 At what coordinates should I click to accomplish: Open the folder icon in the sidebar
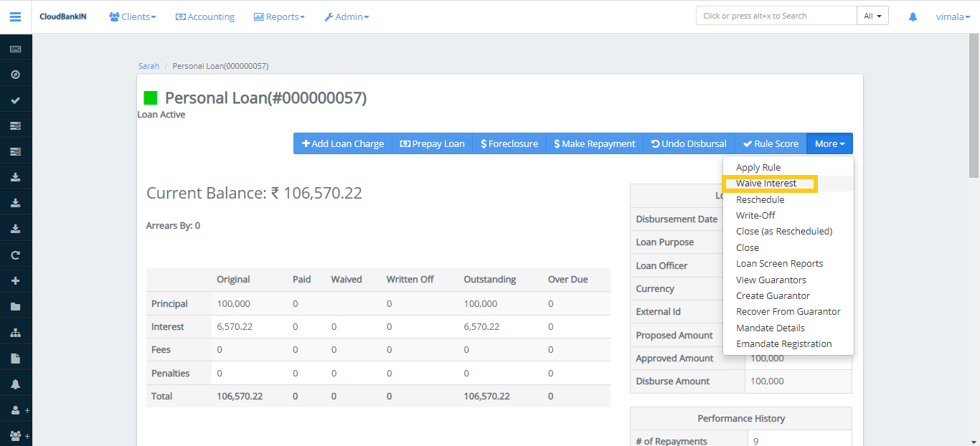point(16,305)
